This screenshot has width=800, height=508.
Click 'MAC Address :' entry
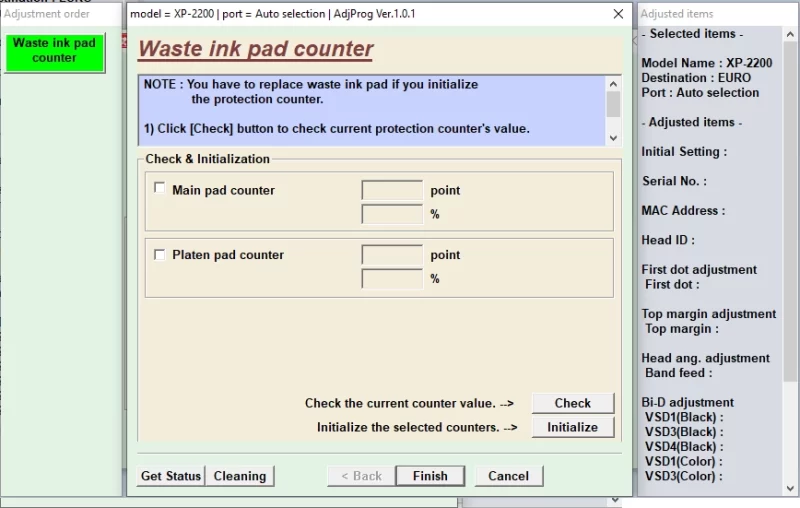(x=683, y=211)
